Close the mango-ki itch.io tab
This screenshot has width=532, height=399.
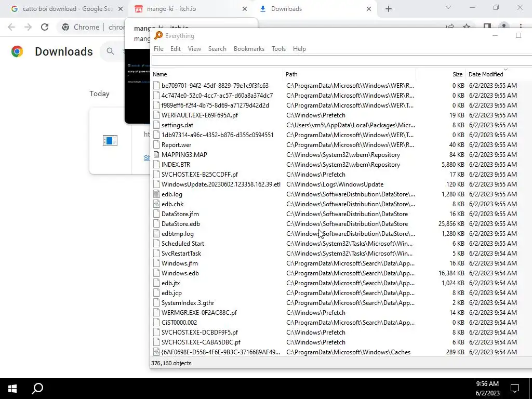tap(245, 9)
